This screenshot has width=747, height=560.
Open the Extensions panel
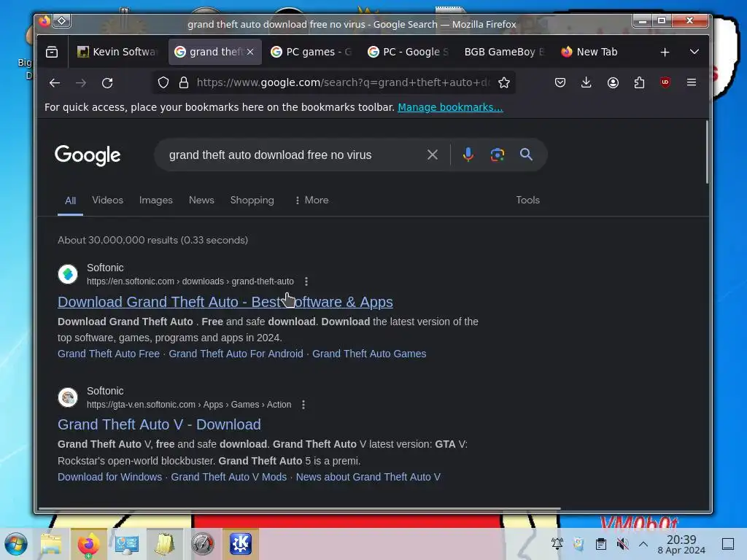coord(639,83)
